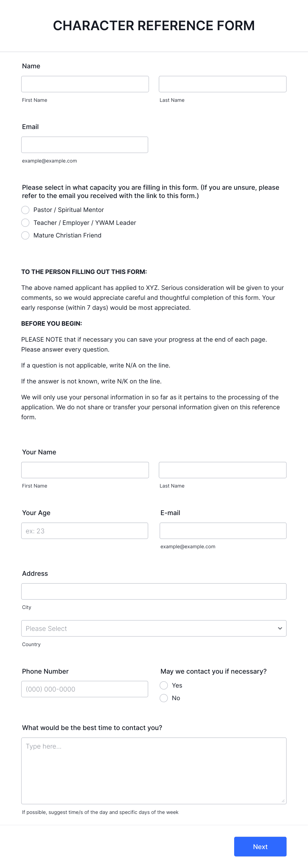The image size is (308, 868).
Task: Click the applicant's First Name field
Action: [85, 84]
